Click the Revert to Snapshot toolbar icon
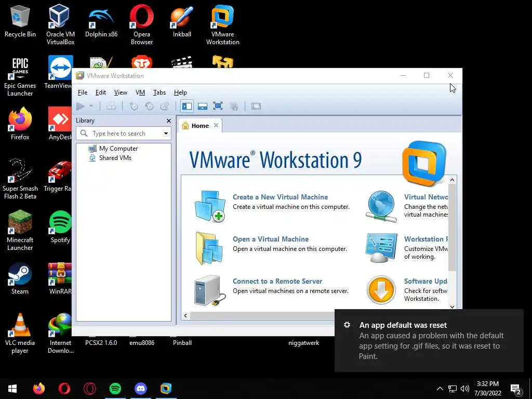 [149, 106]
